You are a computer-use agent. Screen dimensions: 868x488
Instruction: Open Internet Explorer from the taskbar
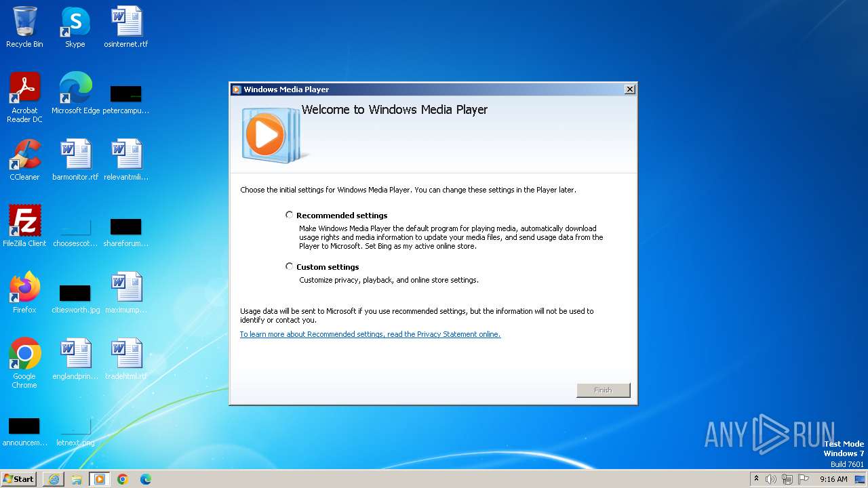pos(54,479)
